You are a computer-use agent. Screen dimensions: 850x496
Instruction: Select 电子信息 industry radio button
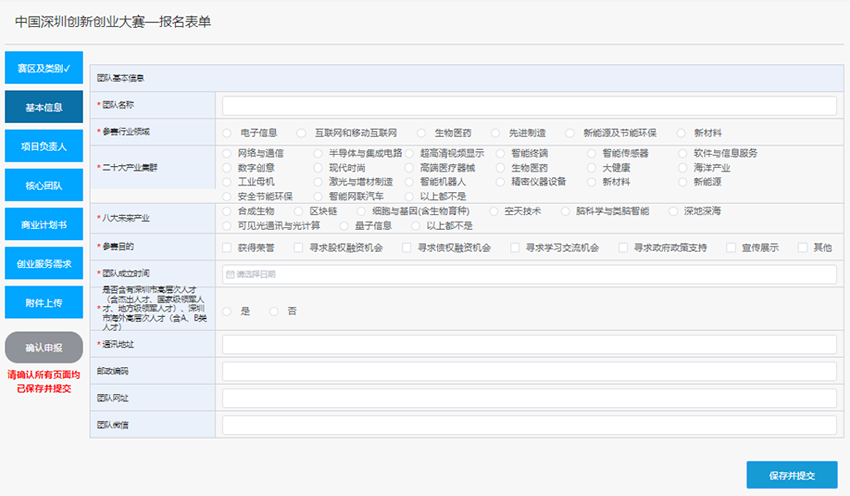(x=227, y=133)
